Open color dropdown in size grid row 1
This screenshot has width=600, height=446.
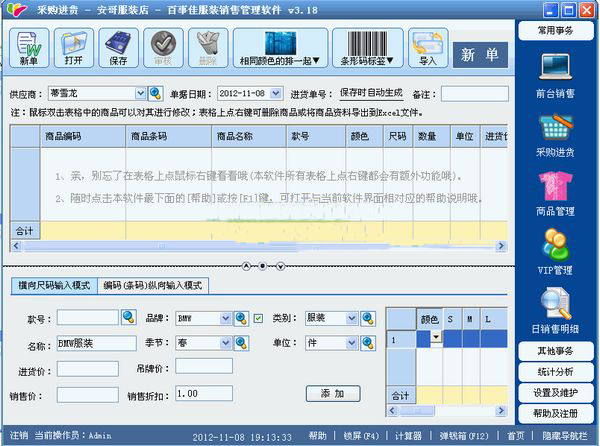pos(436,337)
